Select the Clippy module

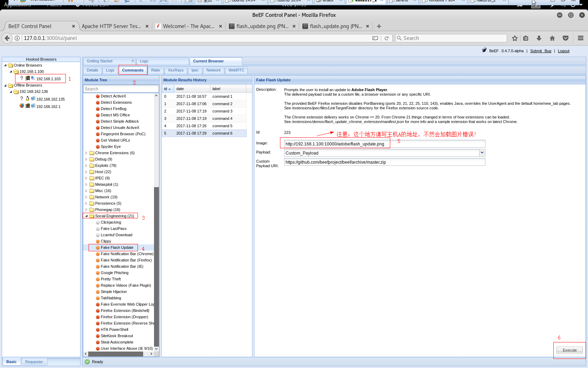[106, 241]
